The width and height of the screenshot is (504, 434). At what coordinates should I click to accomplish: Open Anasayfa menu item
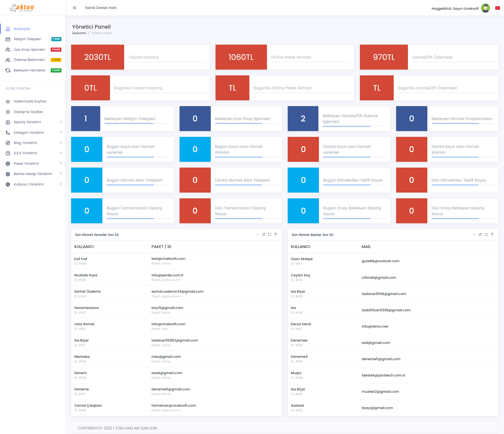tap(33, 29)
